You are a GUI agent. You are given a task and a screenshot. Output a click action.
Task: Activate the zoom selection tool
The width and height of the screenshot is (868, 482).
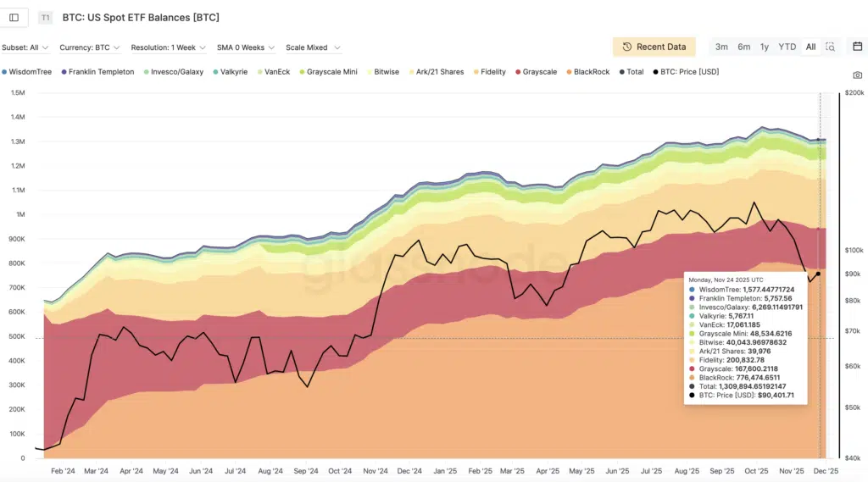tap(830, 47)
